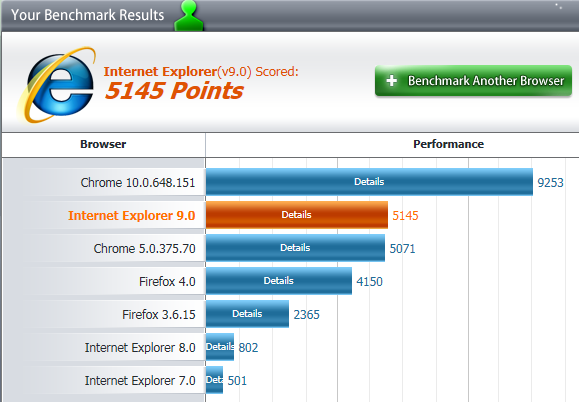The width and height of the screenshot is (579, 402).
Task: Click the orange 5145 score beside bar
Action: click(x=405, y=216)
